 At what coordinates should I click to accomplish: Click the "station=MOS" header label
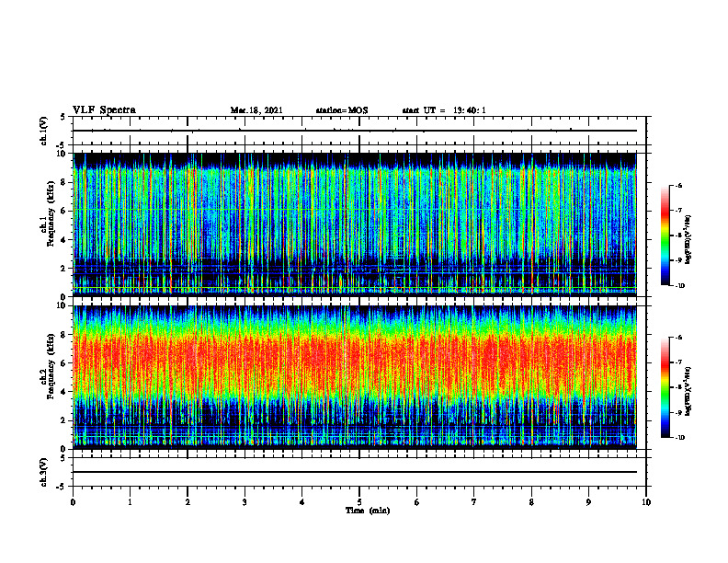click(342, 110)
